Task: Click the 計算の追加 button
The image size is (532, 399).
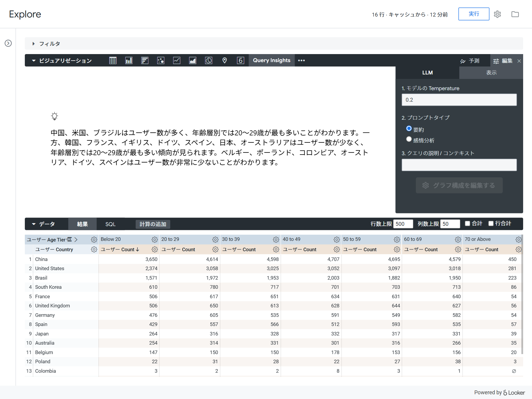Action: [153, 224]
